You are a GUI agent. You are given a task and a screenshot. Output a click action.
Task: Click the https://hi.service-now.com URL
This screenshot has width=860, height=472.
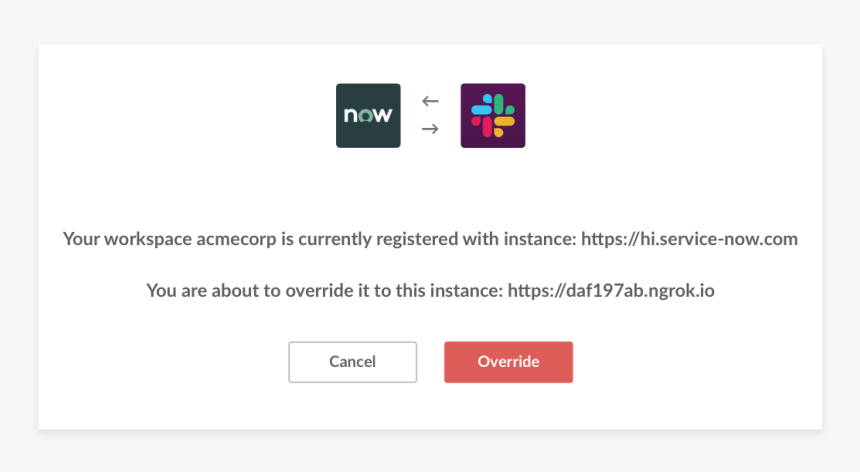(689, 240)
